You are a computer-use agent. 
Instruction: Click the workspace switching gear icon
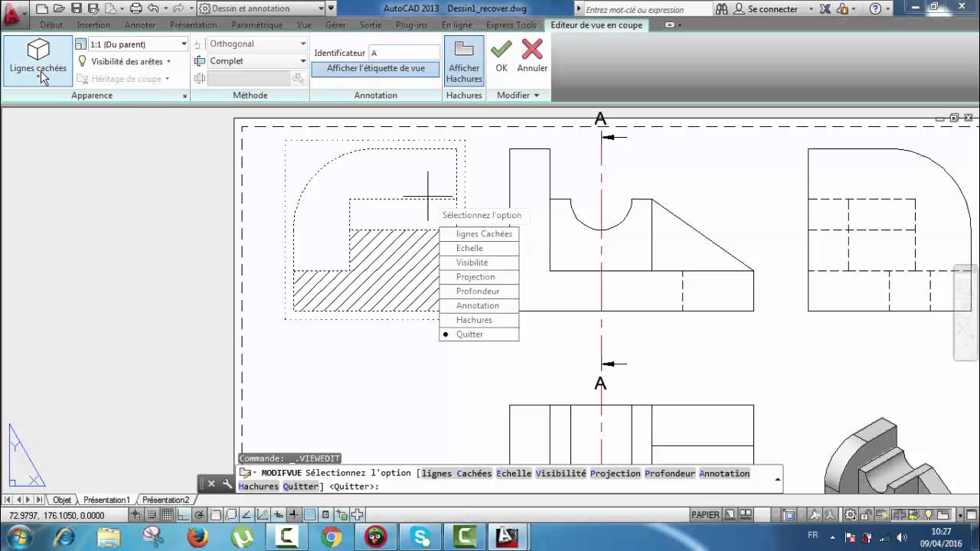(x=850, y=515)
